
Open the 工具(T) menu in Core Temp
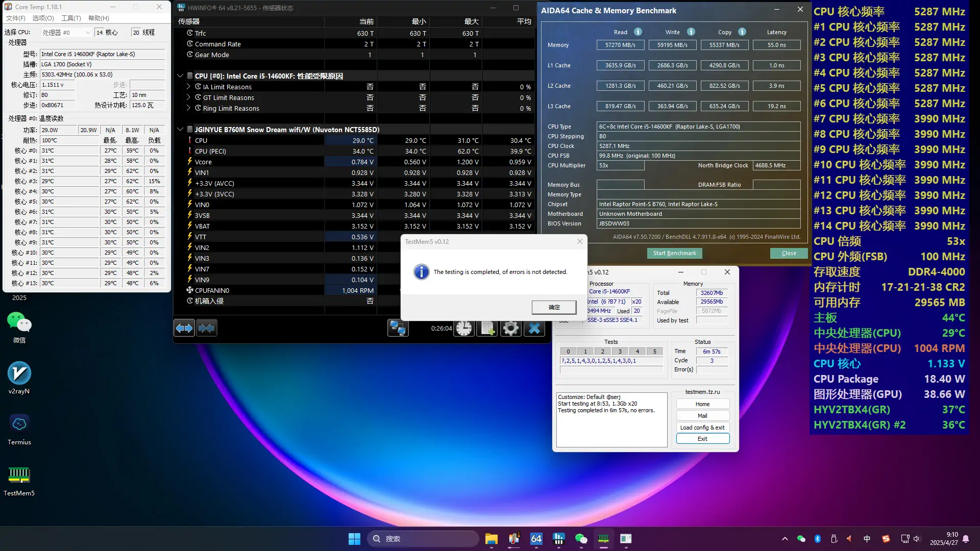coord(71,18)
